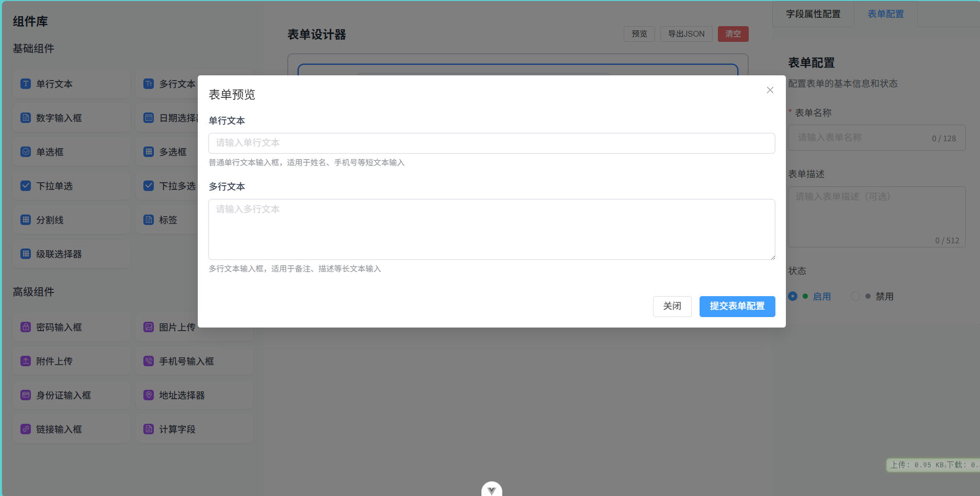
Task: Select the enabled status radio button
Action: click(x=793, y=296)
